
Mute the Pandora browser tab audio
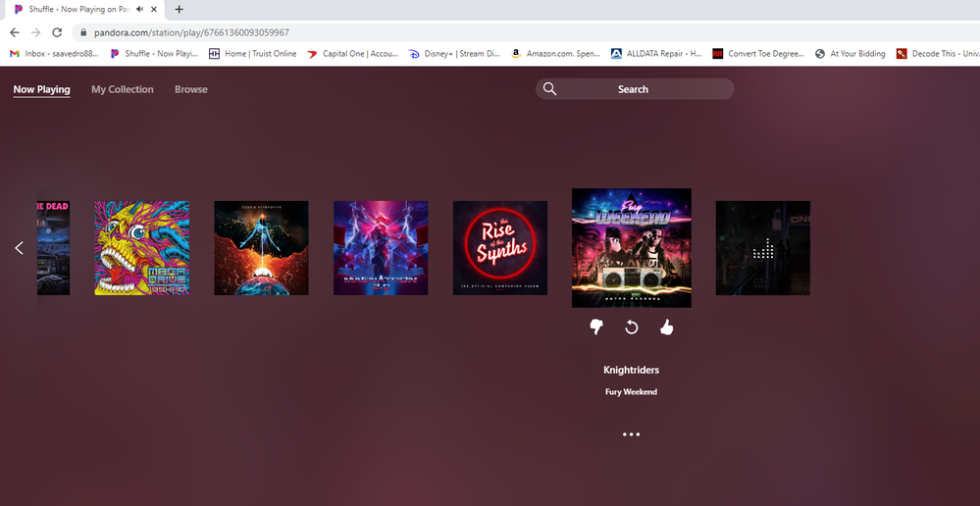(137, 9)
